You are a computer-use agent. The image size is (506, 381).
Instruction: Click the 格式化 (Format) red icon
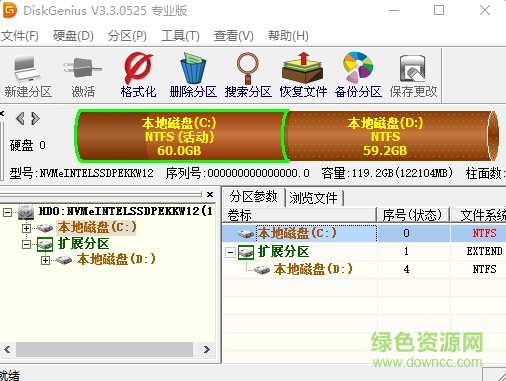point(138,68)
